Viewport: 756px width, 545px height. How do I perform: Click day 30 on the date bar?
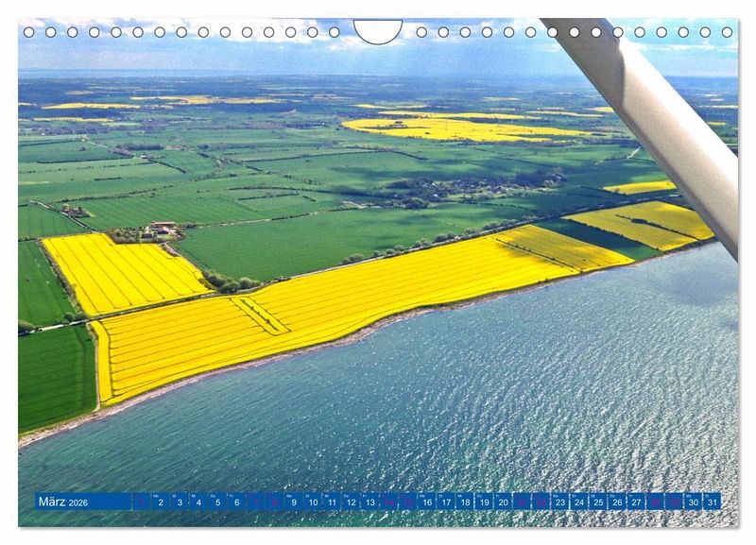tap(693, 502)
